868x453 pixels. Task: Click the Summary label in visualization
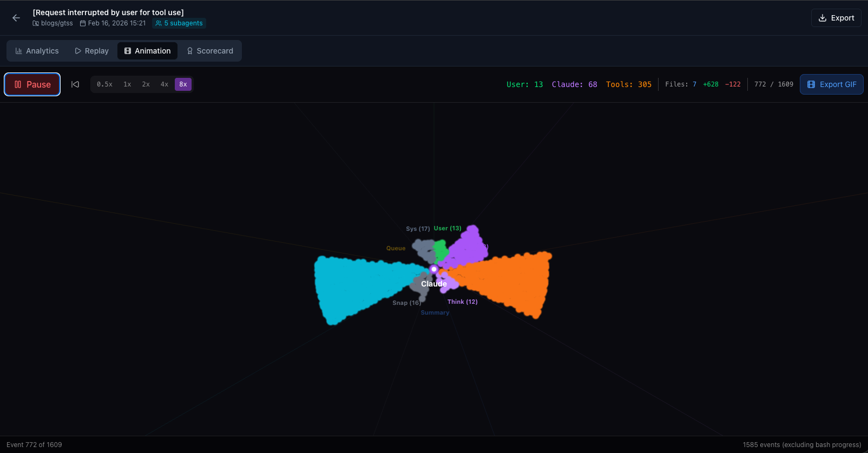pos(435,312)
